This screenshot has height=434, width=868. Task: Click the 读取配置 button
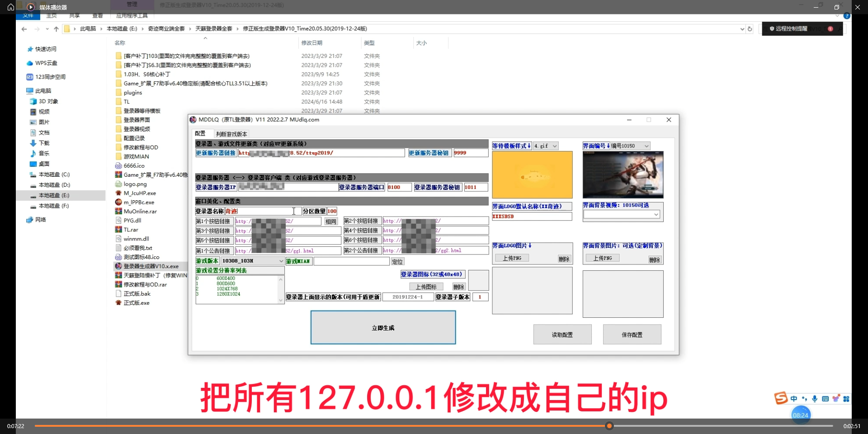coord(562,335)
